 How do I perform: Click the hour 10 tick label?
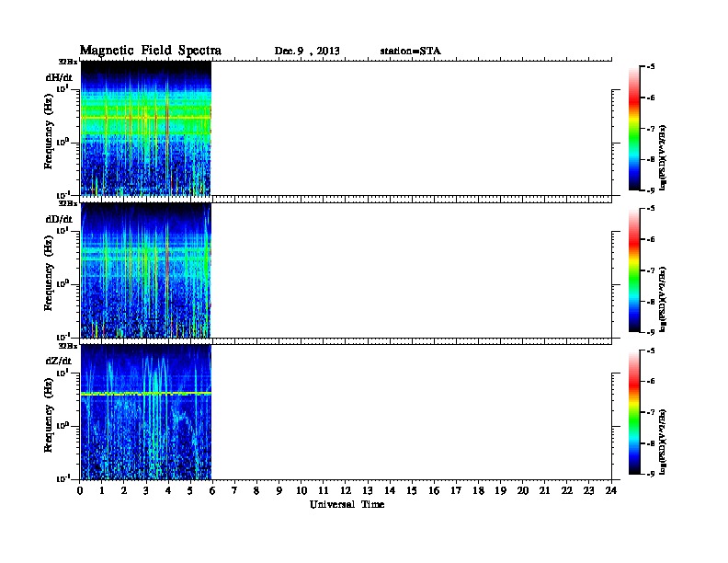[x=301, y=491]
